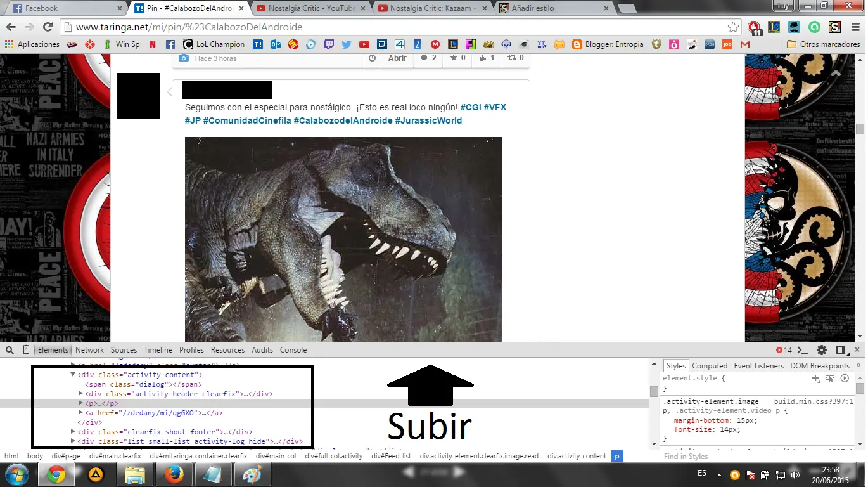Switch to the Sources panel
The width and height of the screenshot is (868, 487).
(x=124, y=350)
